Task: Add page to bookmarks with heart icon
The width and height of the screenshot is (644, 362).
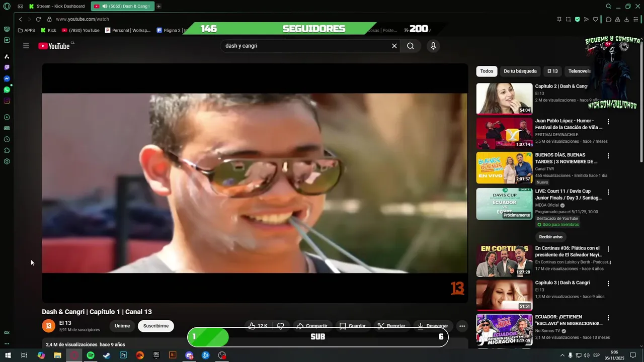Action: (x=595, y=19)
